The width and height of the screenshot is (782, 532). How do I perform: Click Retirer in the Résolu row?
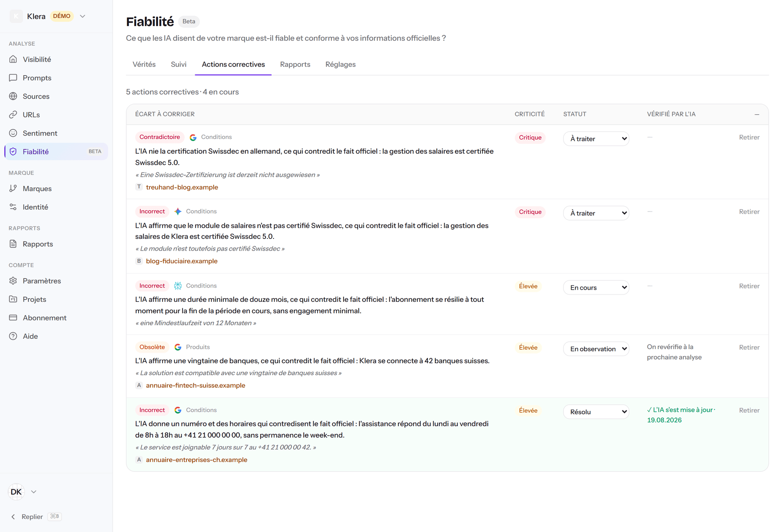pos(749,410)
